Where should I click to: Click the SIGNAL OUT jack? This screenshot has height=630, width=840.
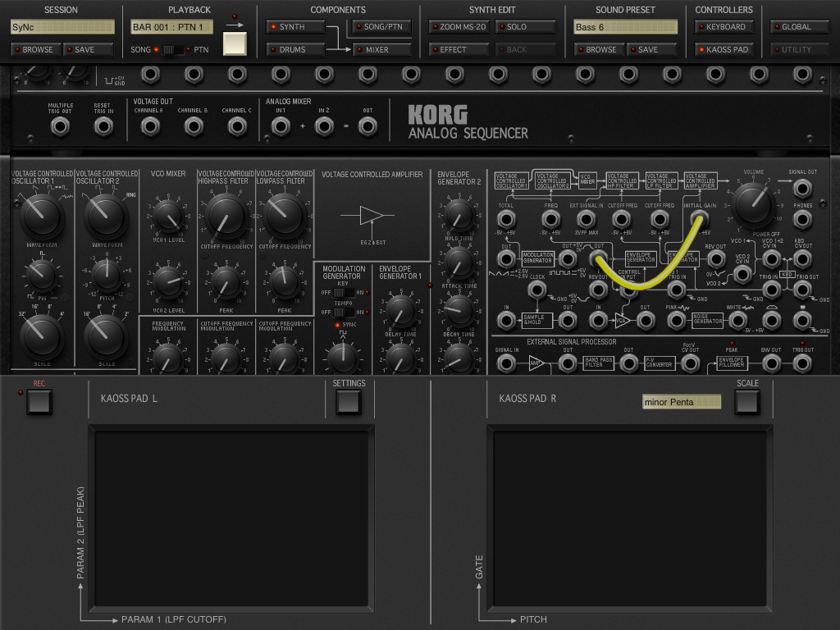pos(802,189)
